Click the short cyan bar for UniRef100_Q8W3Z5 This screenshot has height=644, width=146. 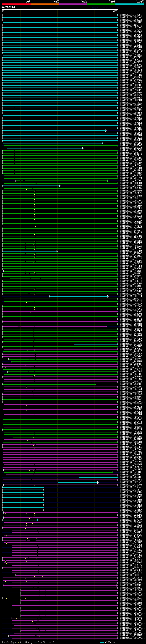(x=45, y=148)
